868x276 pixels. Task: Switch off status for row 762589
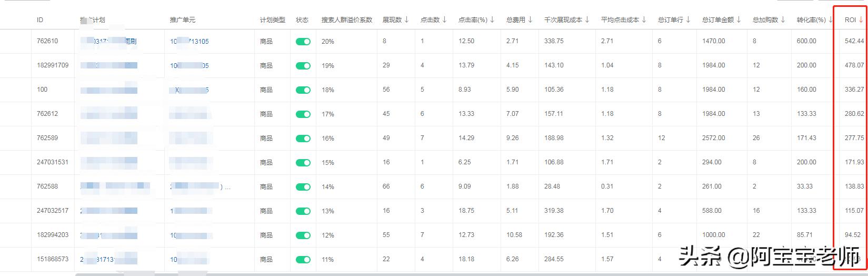click(x=303, y=139)
